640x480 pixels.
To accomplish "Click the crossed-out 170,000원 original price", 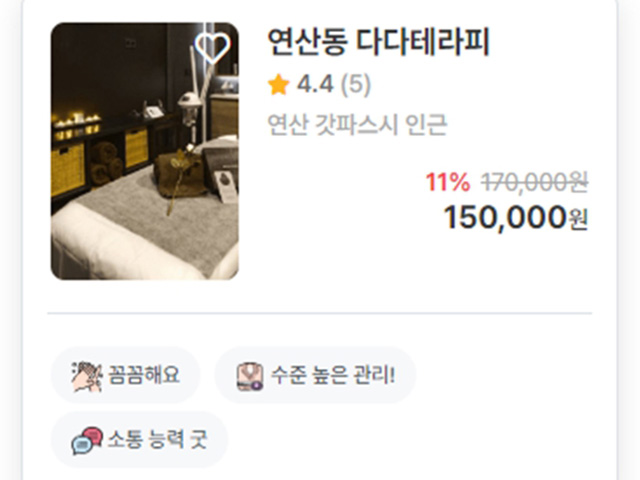I will [535, 182].
